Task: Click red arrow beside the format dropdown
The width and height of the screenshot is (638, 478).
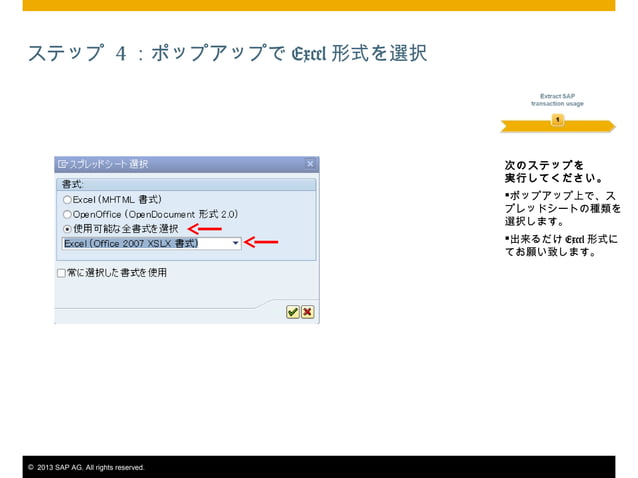Action: point(261,242)
